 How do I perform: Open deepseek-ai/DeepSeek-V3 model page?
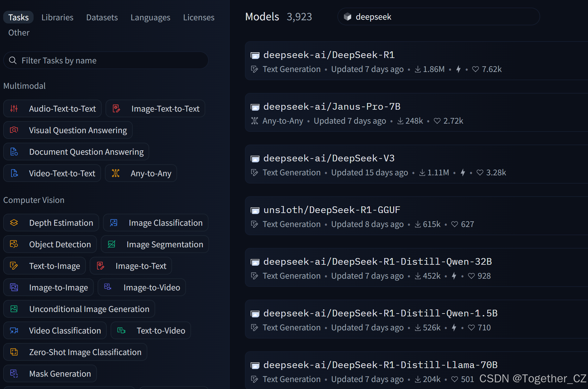(329, 159)
